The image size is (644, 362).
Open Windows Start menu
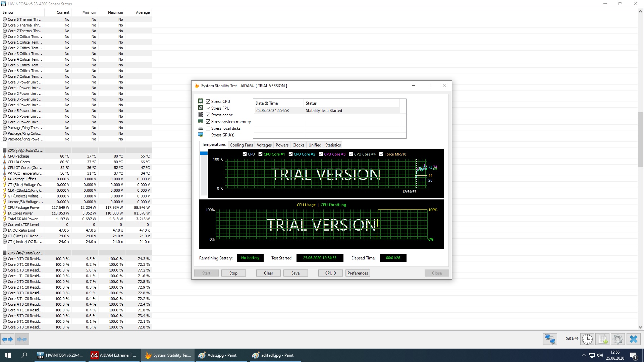[8, 355]
